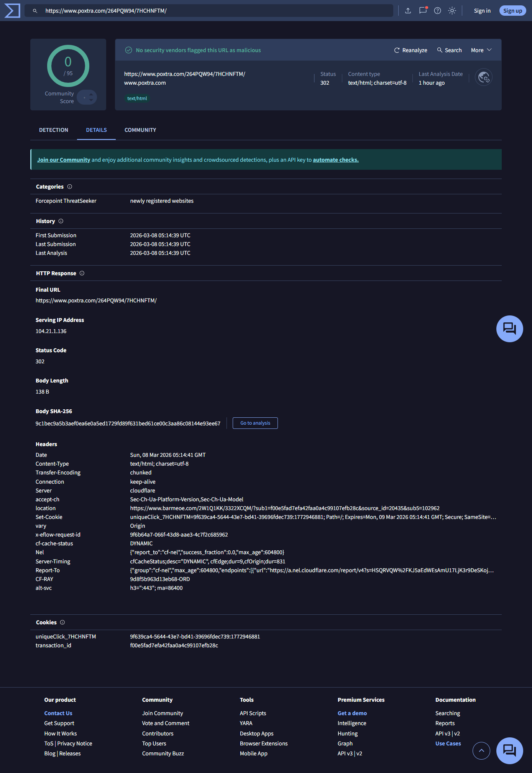532x773 pixels.
Task: Click the Serving IP value 104.21.1.136
Action: pyautogui.click(x=51, y=331)
